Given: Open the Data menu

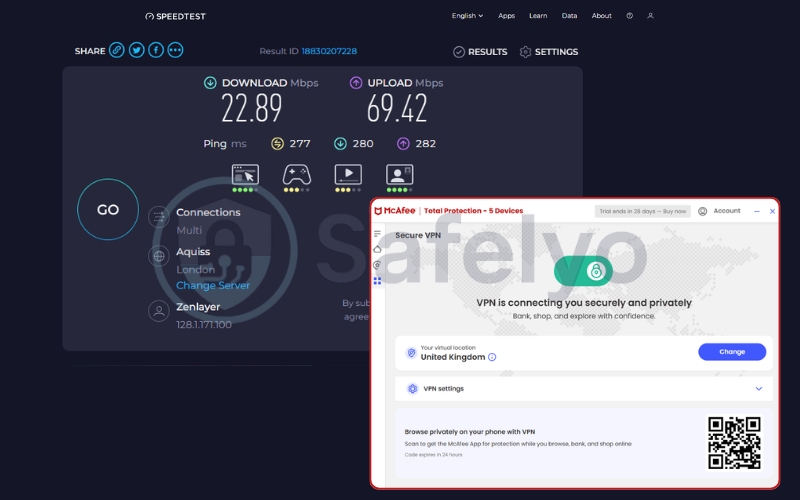Looking at the screenshot, I should click(x=569, y=16).
